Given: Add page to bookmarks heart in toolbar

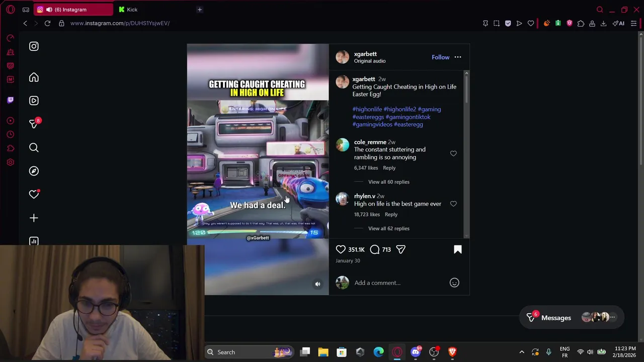Looking at the screenshot, I should pos(530,23).
